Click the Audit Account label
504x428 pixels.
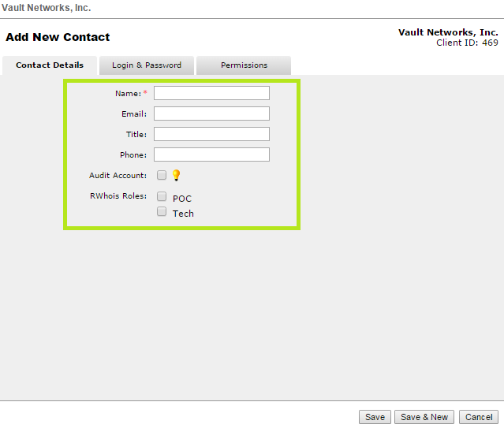point(118,176)
